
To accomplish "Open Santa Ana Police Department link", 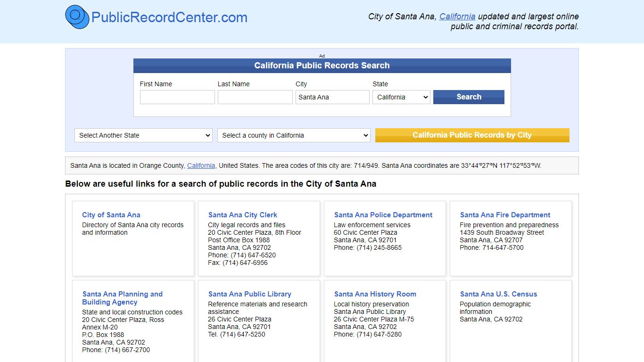I will coord(383,215).
